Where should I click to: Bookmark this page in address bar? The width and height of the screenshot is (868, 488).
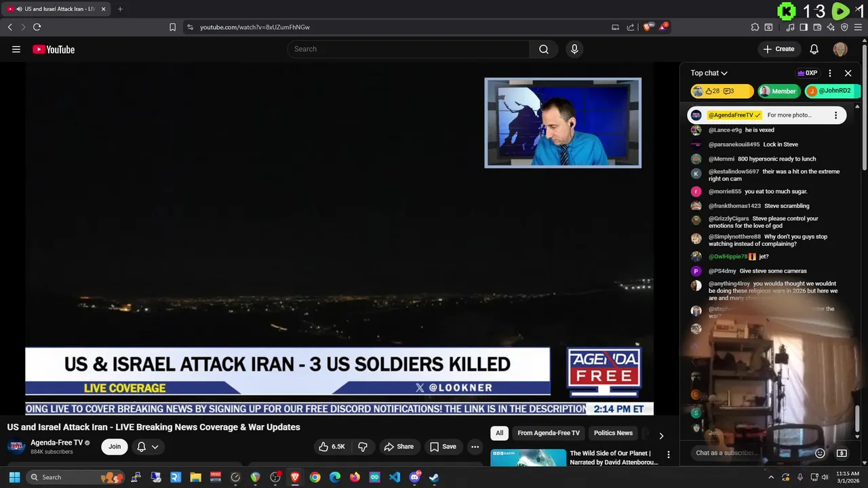coord(172,27)
